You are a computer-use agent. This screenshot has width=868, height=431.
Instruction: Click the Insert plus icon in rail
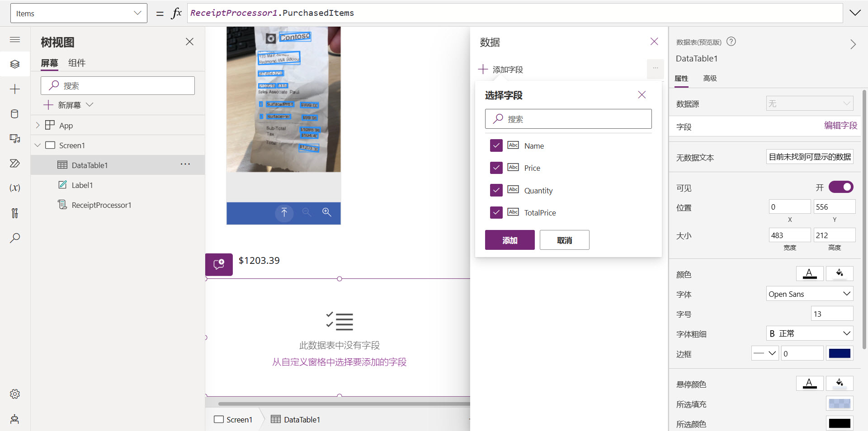click(15, 89)
